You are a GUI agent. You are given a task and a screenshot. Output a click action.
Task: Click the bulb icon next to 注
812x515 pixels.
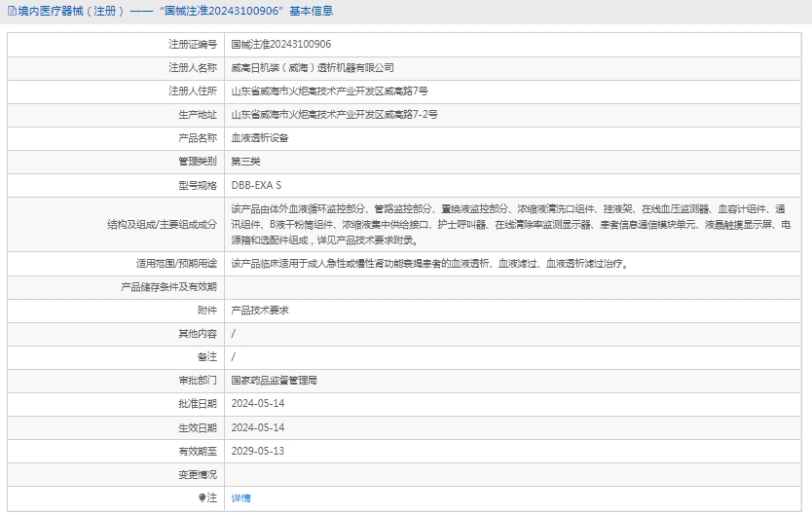203,497
